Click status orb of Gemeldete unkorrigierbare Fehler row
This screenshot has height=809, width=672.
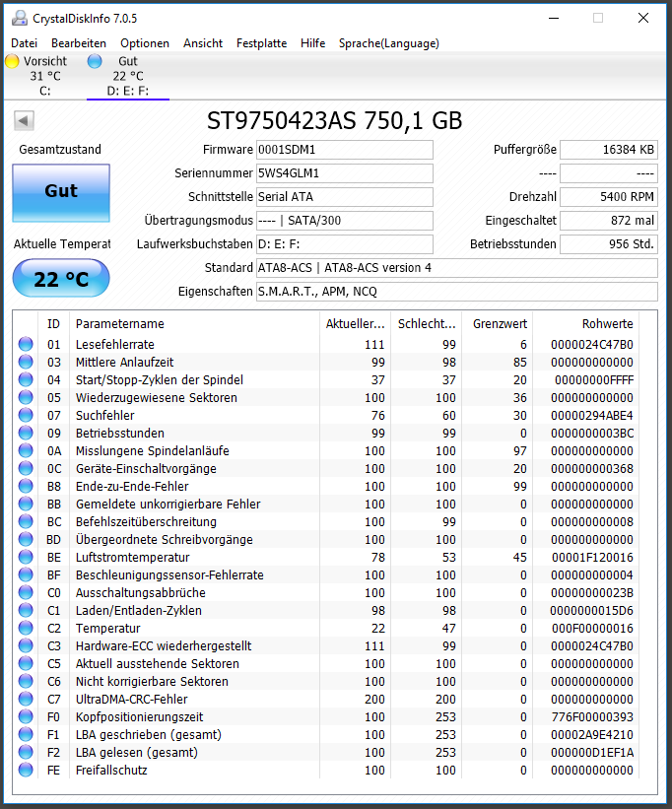[x=26, y=504]
